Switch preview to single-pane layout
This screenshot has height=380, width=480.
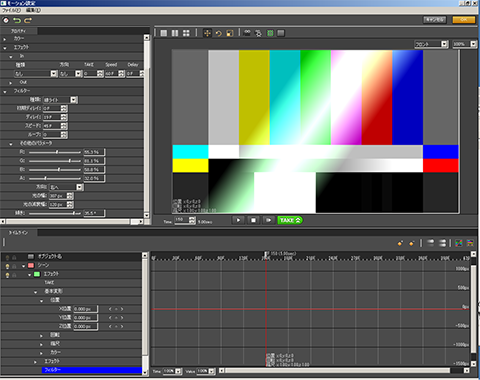pyautogui.click(x=164, y=33)
